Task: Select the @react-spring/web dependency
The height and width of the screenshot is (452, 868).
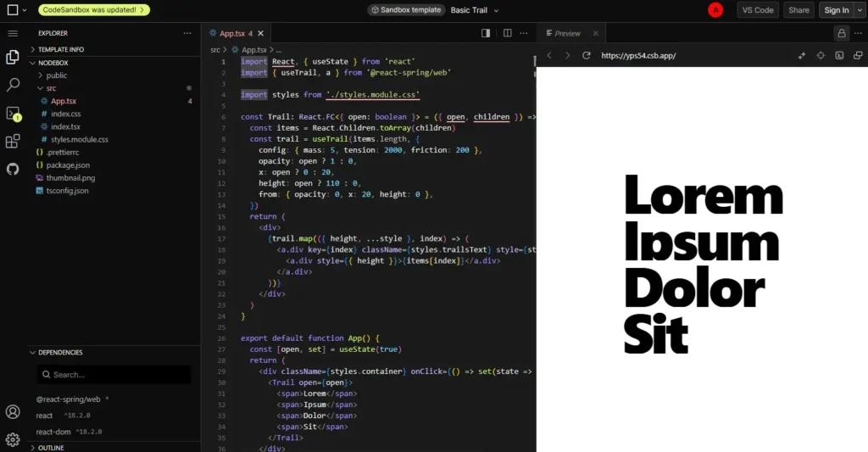Action: point(68,399)
